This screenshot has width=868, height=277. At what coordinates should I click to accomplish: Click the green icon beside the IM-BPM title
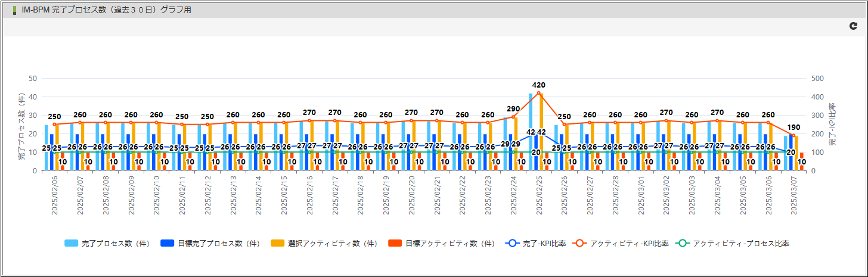click(14, 10)
